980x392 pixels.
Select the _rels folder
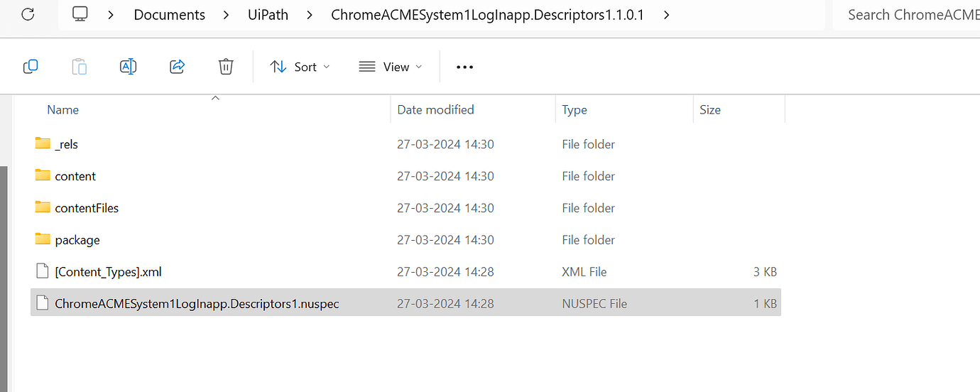66,144
